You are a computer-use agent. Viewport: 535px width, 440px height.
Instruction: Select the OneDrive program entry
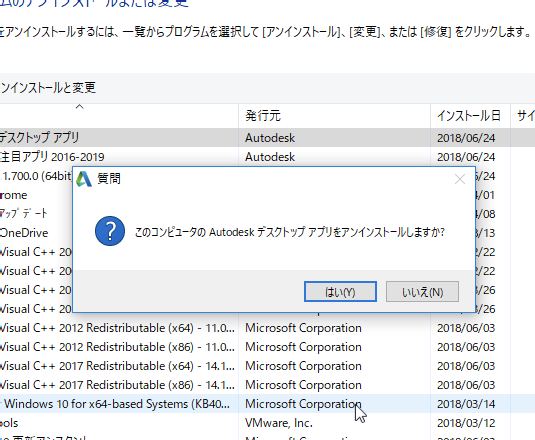point(24,233)
